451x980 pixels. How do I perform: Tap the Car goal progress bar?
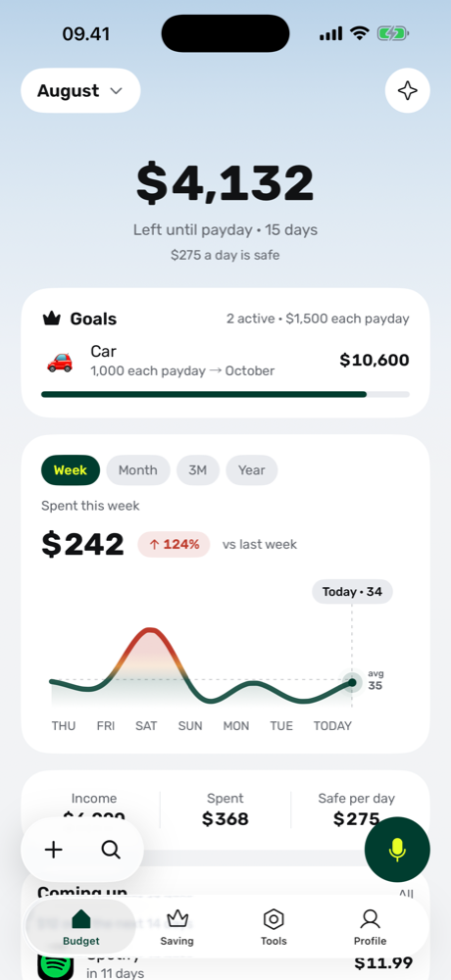pos(225,394)
